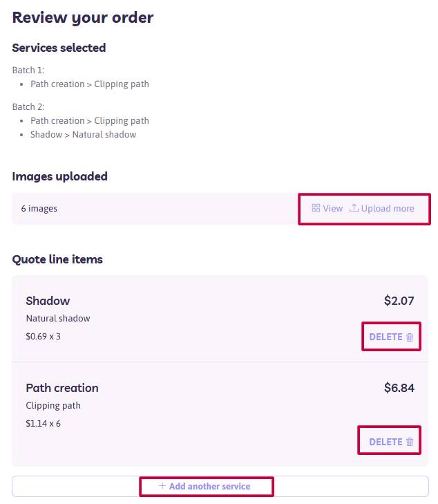Click the $0.69 x 3 quantity text

coord(43,337)
